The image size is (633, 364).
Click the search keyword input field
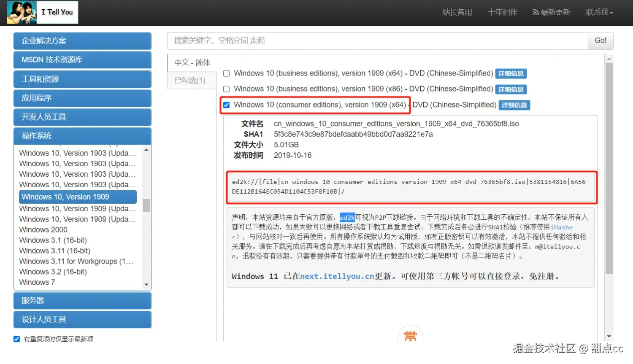coord(378,40)
